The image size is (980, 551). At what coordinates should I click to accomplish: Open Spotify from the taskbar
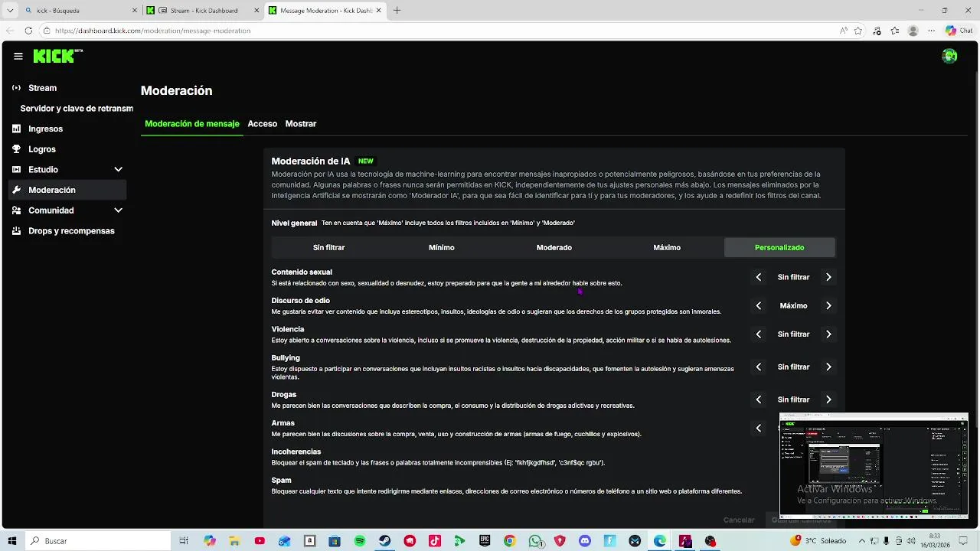[360, 541]
